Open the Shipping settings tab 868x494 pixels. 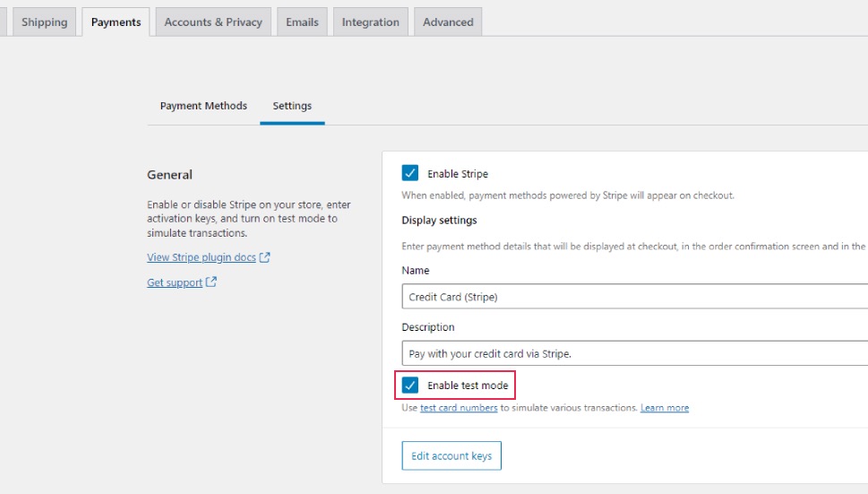coord(44,22)
